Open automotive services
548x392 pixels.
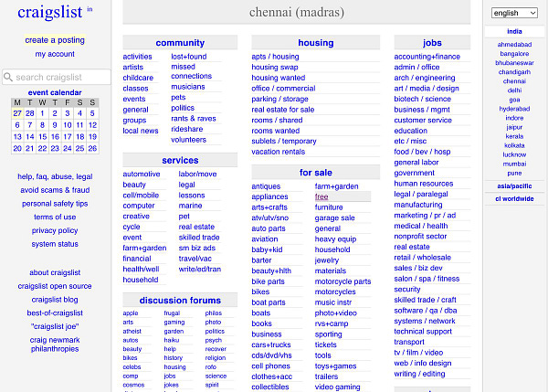pos(142,174)
